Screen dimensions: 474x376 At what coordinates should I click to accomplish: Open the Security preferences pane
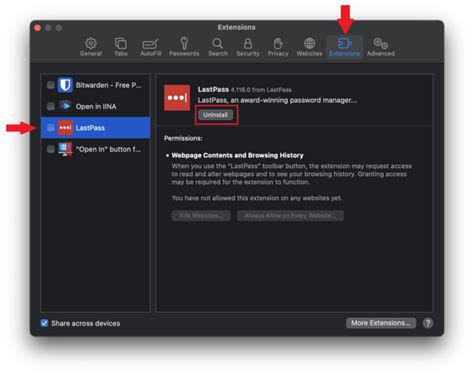pos(248,47)
